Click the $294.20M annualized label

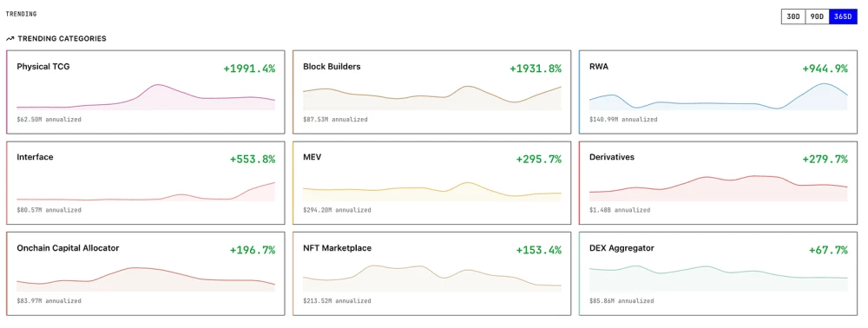(x=337, y=210)
